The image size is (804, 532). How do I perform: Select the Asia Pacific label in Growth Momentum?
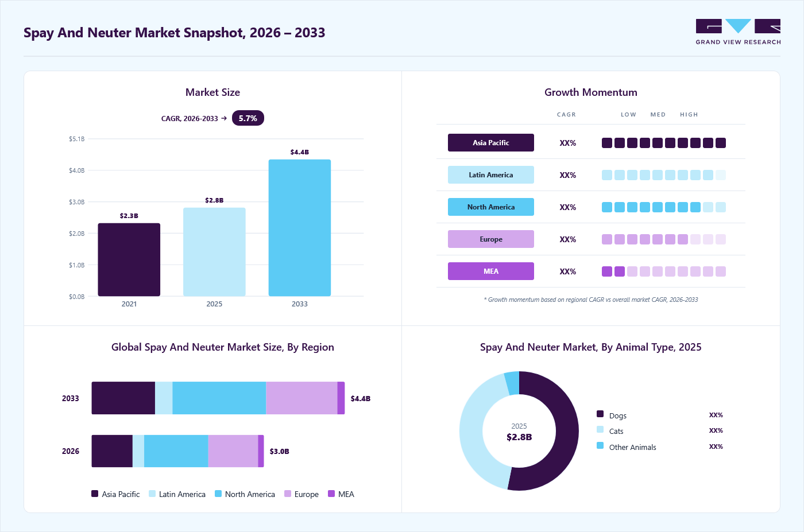pyautogui.click(x=491, y=143)
